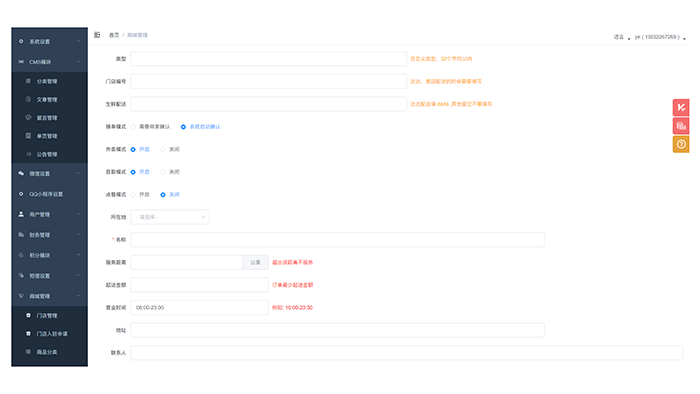Screen dimensions: 700x394
Task: Open 留言管理 menu item
Action: click(x=50, y=118)
